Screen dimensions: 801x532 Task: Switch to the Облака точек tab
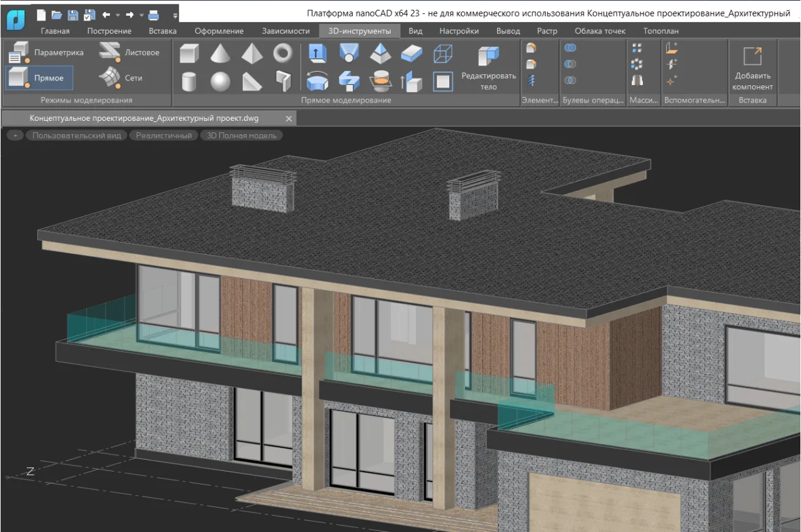(x=600, y=31)
